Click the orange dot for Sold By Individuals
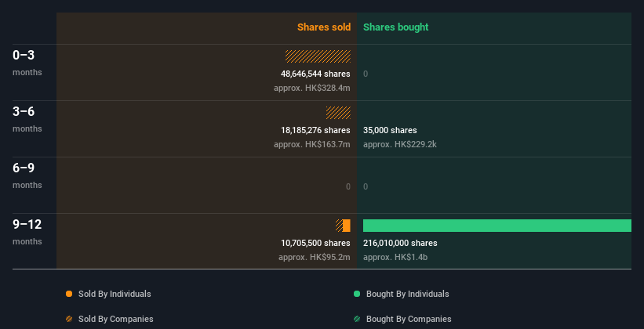This screenshot has height=329, width=644. (x=69, y=294)
